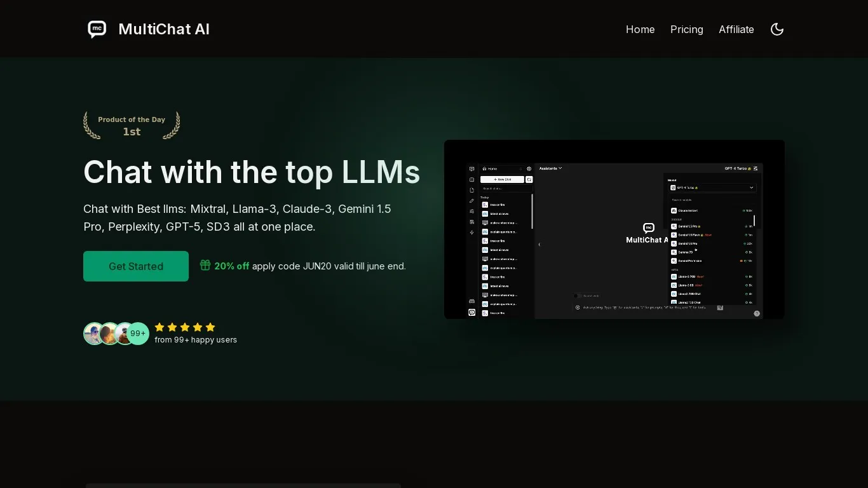Click the green gift icon beside 20% off
This screenshot has width=868, height=488.
[x=205, y=266]
